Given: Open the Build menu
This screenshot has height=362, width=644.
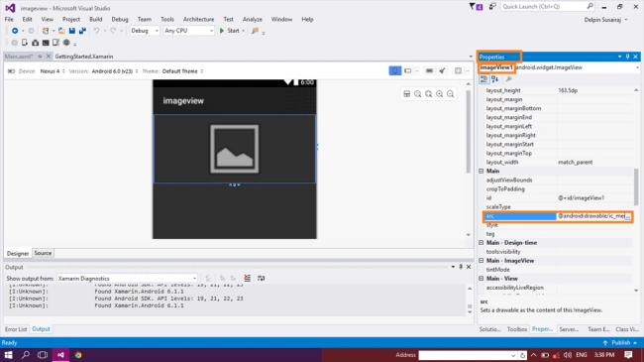Looking at the screenshot, I should tap(96, 19).
